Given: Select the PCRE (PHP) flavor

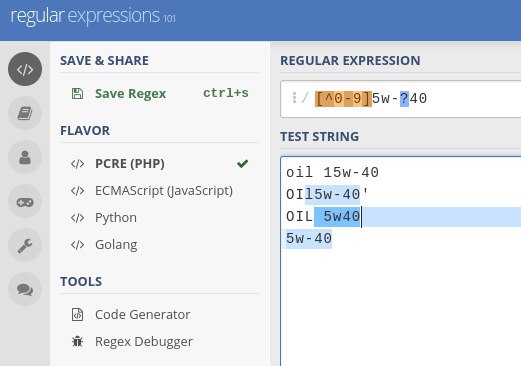Looking at the screenshot, I should (x=159, y=164).
